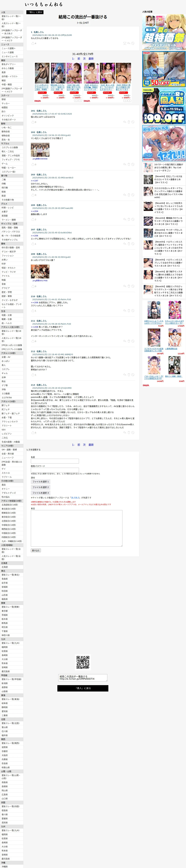Like post 211 with the thumbs-up icon
This screenshot has width=186, height=868.
tap(33, 341)
